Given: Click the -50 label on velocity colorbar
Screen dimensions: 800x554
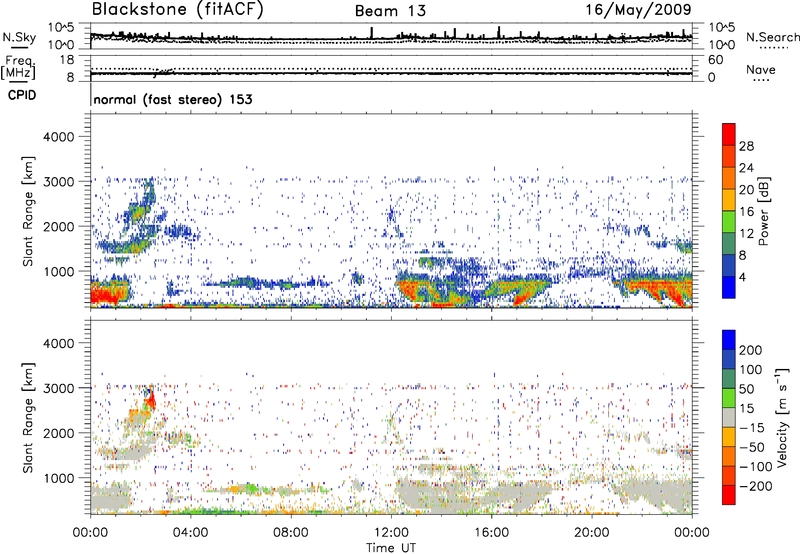Looking at the screenshot, I should tap(752, 447).
